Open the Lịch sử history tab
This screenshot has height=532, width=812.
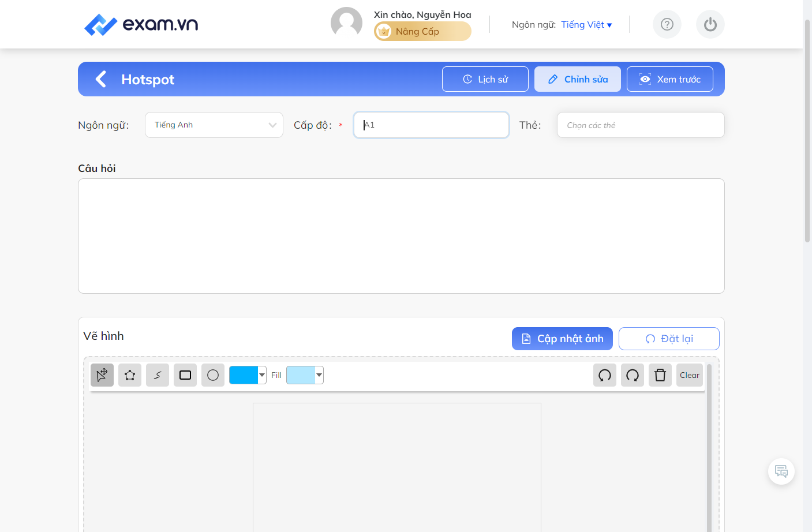coord(485,79)
